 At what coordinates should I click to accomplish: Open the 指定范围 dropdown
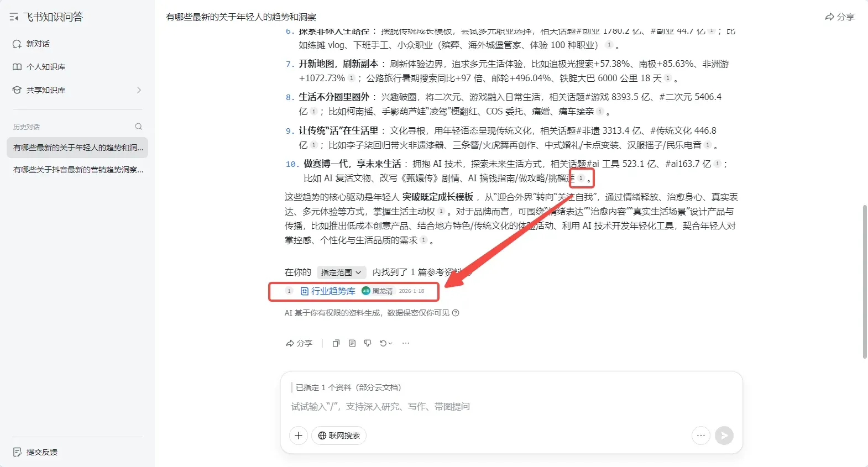point(341,272)
